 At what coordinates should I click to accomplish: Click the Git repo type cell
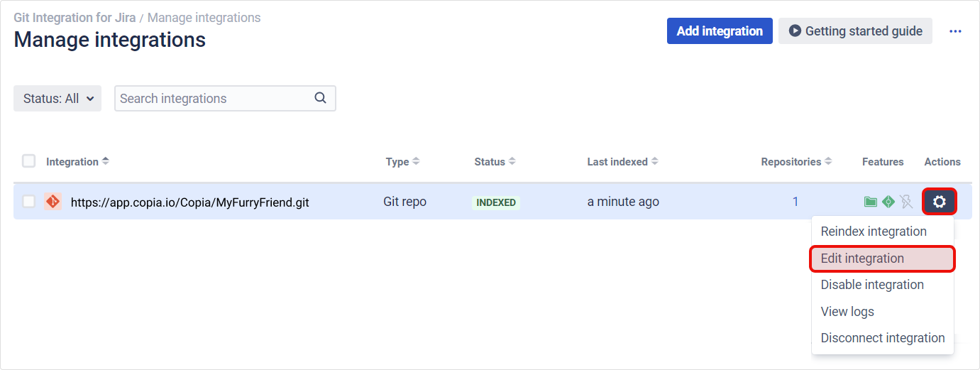[404, 202]
